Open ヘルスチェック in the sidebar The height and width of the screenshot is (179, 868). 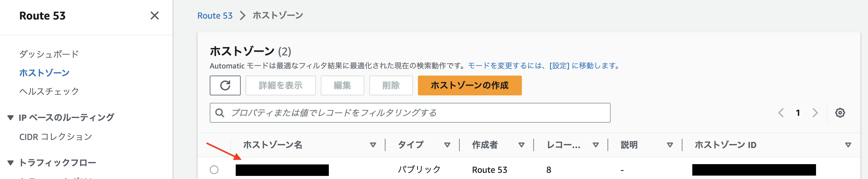(49, 91)
